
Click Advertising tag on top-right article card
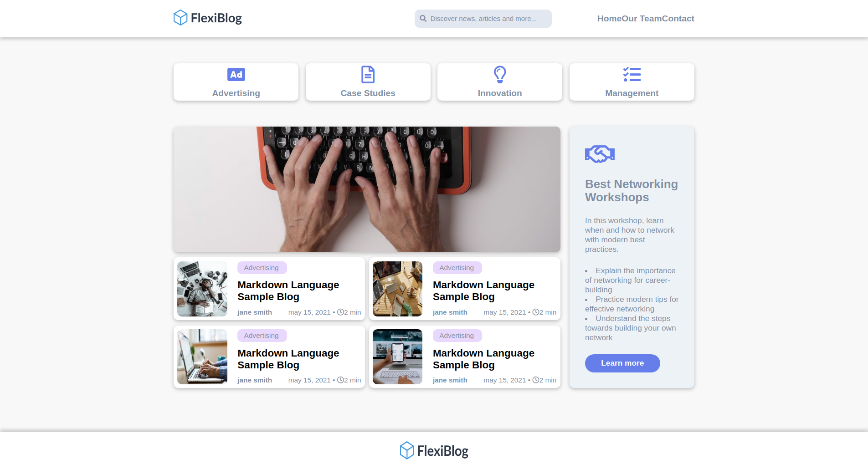point(457,268)
